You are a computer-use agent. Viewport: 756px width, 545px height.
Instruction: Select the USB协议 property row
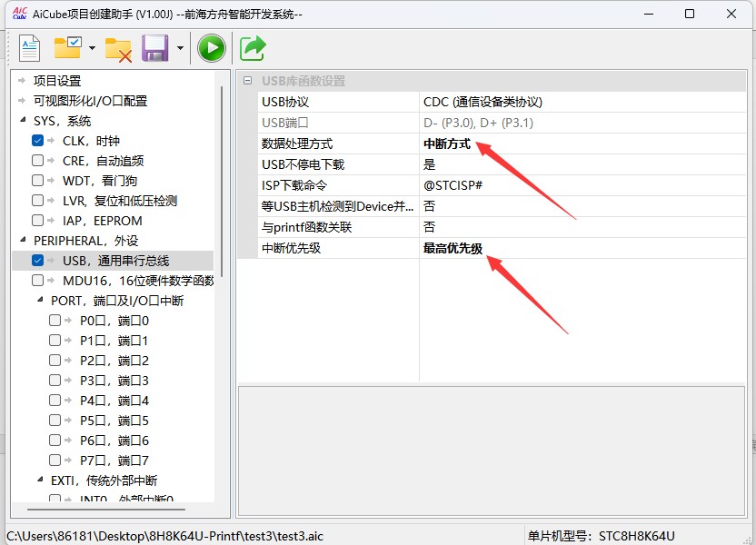coord(502,102)
